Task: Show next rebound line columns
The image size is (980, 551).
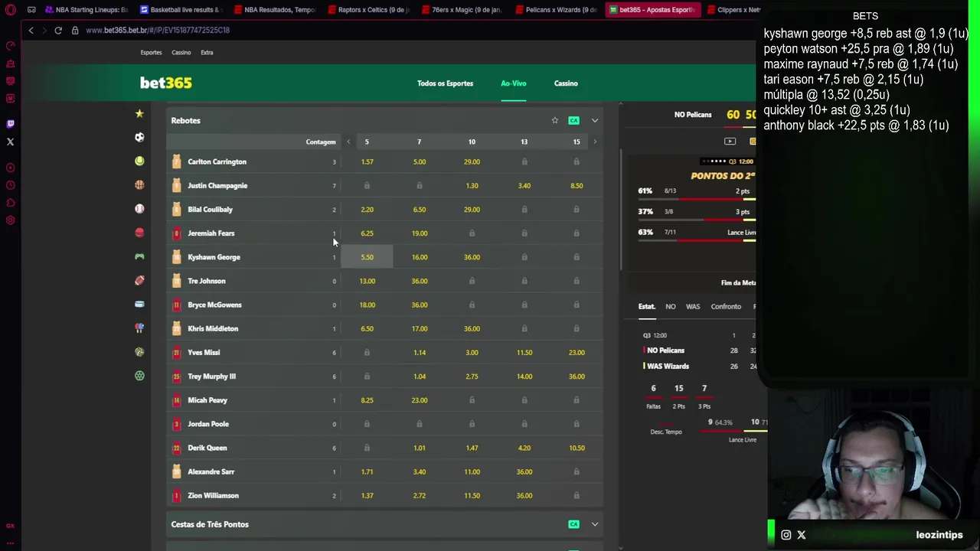Action: [x=595, y=142]
